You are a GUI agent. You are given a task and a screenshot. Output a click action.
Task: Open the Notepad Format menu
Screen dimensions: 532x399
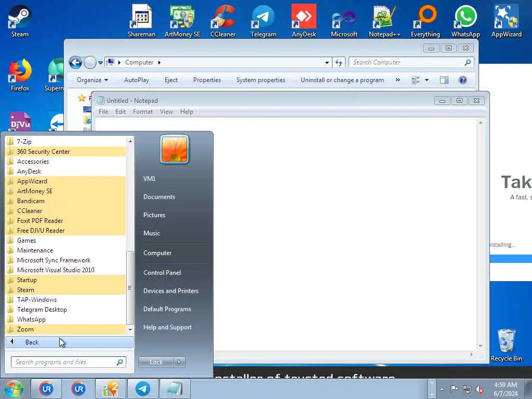point(142,112)
